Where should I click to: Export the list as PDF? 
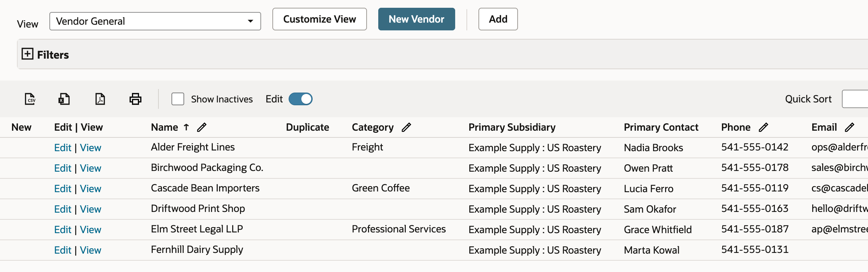(x=100, y=99)
